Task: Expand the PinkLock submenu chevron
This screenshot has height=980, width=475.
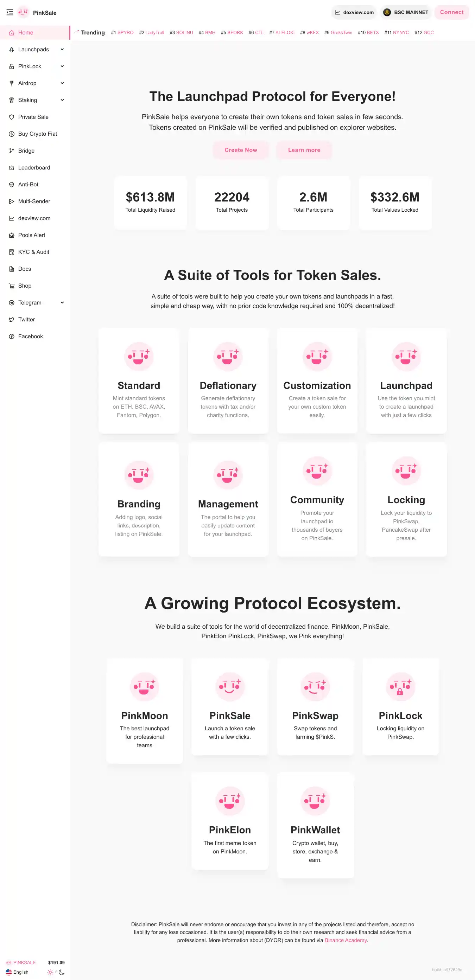Action: [62, 66]
